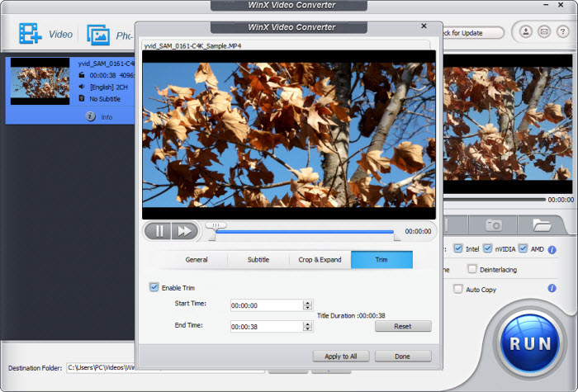Image resolution: width=578 pixels, height=392 pixels.
Task: Increase Start Time with up arrow
Action: click(x=307, y=303)
